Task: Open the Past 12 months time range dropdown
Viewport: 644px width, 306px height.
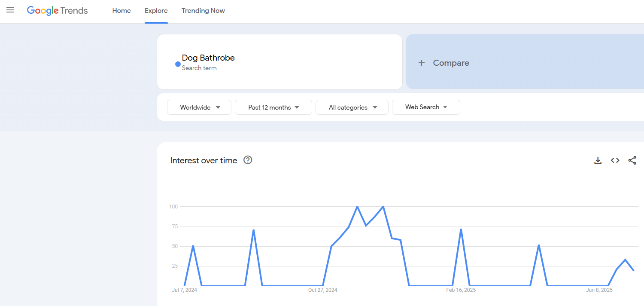Action: click(273, 107)
